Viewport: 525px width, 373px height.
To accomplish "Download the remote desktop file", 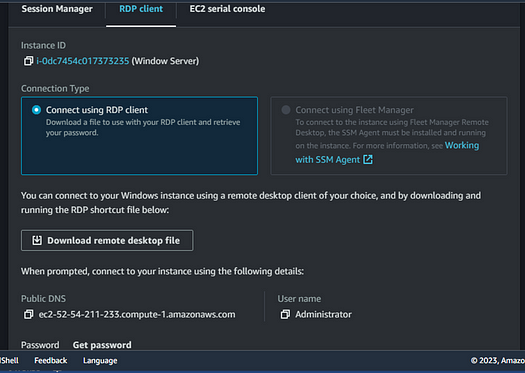I will pos(107,240).
